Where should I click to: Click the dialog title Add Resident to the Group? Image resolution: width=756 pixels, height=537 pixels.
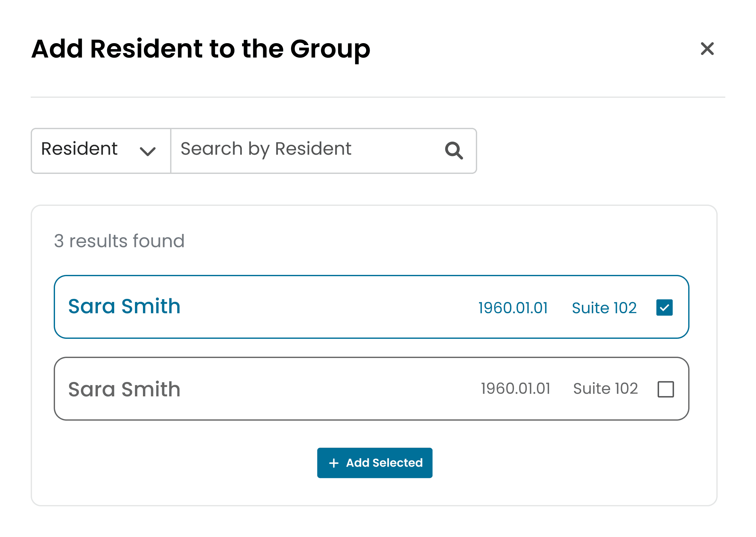pos(201,50)
